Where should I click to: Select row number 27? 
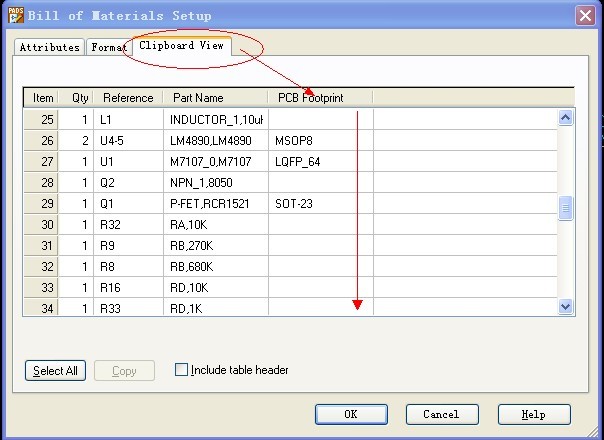(x=41, y=161)
